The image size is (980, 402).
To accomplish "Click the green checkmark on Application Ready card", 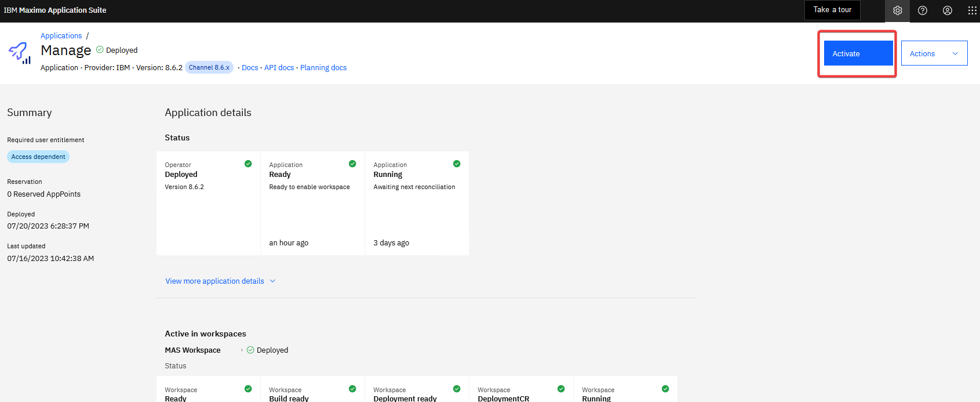I will click(352, 164).
